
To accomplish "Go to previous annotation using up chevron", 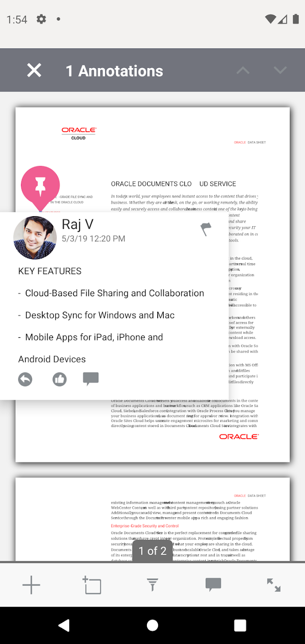I will [243, 70].
